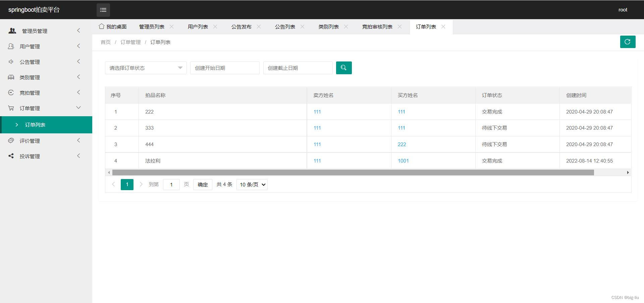Click the 确定 pagination button
Viewport: 644px width, 303px height.
point(203,184)
